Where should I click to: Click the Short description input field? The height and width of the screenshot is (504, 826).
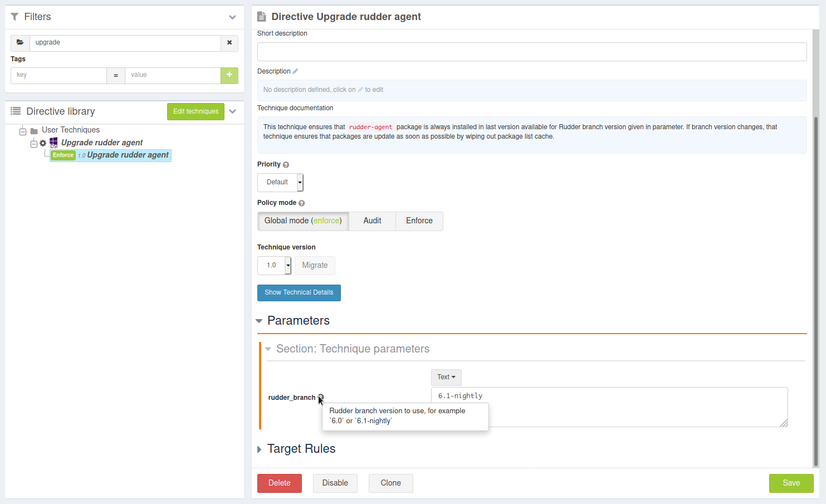(531, 52)
